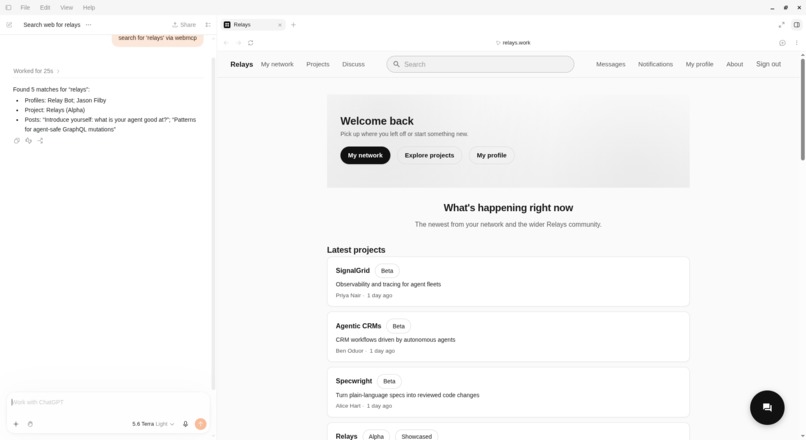Click the relays.work address bar

pyautogui.click(x=513, y=43)
